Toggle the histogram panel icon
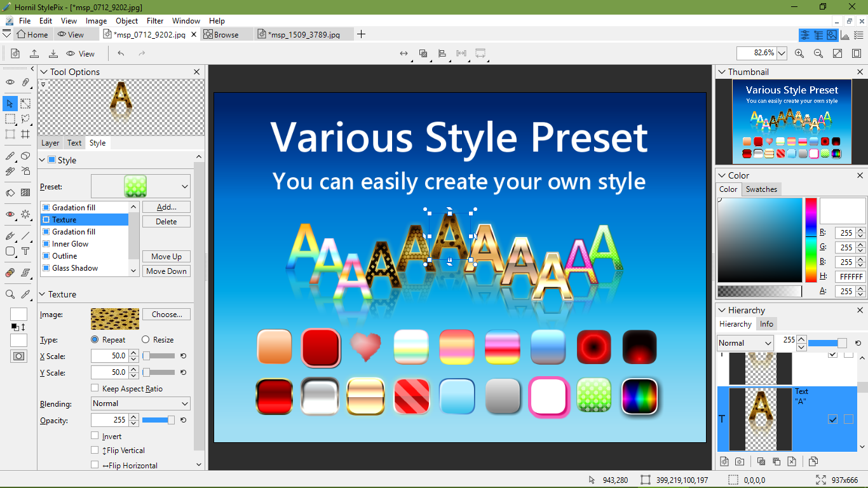The width and height of the screenshot is (868, 488). (x=845, y=35)
